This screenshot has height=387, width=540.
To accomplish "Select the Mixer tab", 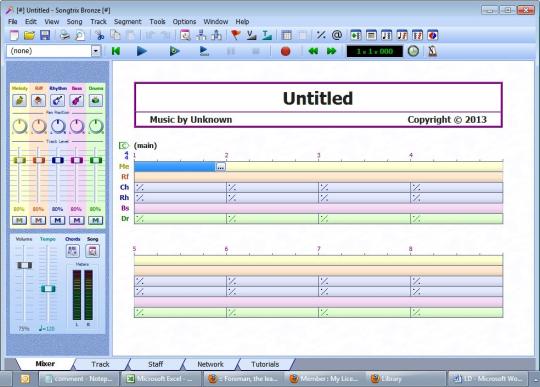I will point(45,364).
